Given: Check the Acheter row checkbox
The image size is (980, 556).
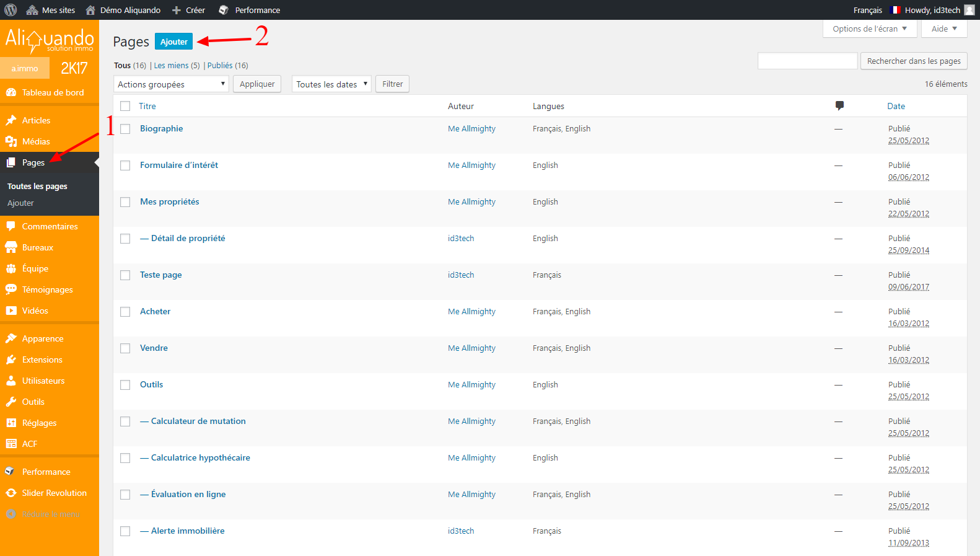Looking at the screenshot, I should coord(125,312).
